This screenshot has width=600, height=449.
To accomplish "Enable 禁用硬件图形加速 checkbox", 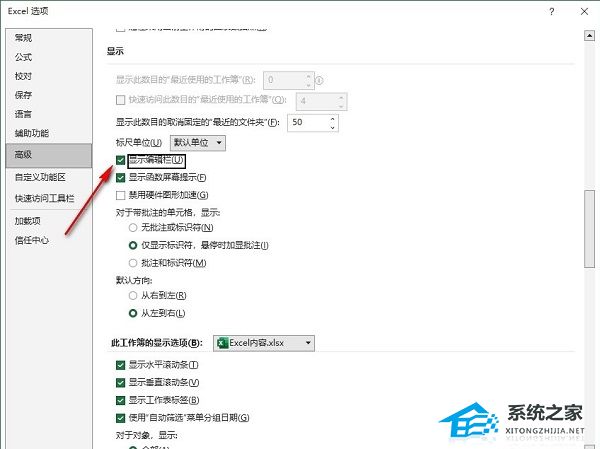I will tap(121, 195).
